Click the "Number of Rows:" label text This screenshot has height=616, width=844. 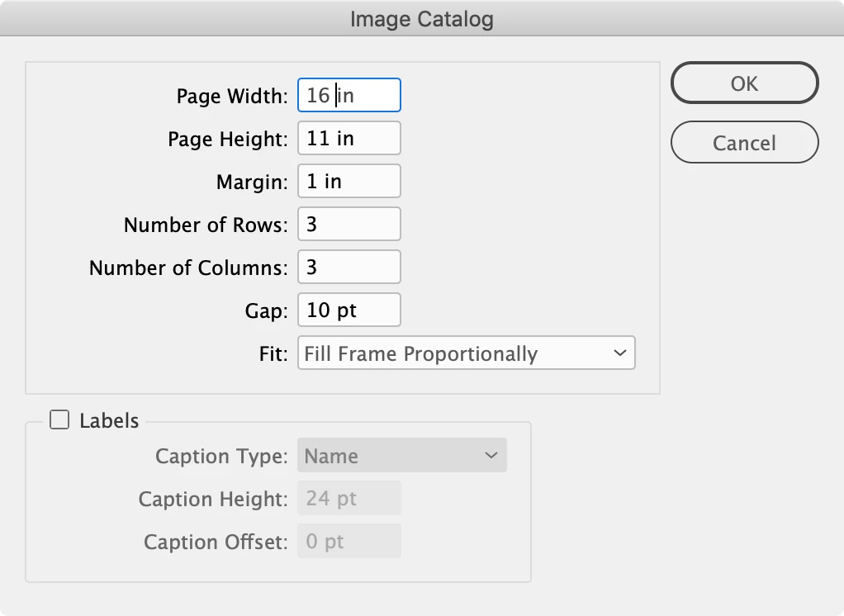(x=205, y=225)
